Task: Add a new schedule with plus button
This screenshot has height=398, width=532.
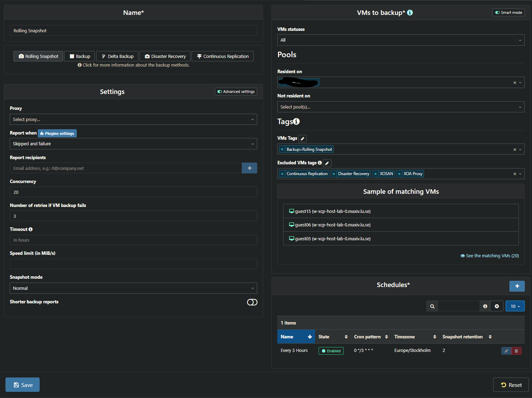Action: coord(517,286)
